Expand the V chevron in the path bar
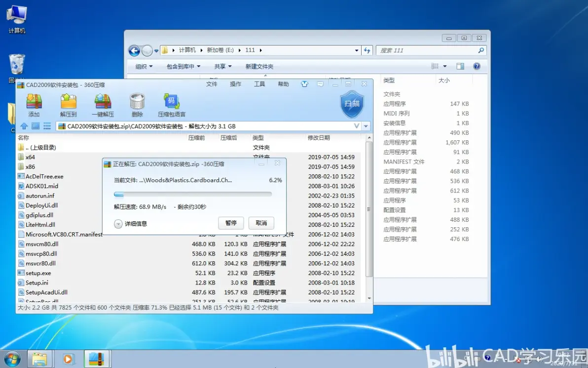This screenshot has height=368, width=588. click(x=357, y=126)
